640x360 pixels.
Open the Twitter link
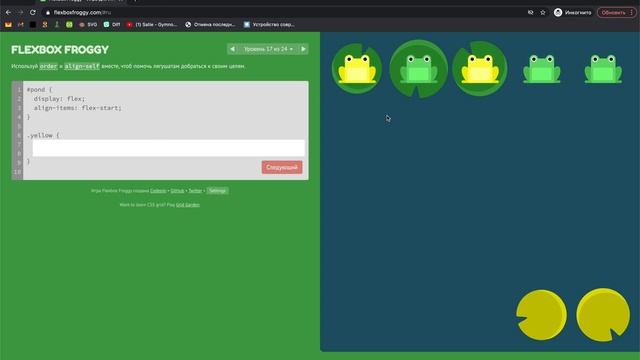(195, 191)
